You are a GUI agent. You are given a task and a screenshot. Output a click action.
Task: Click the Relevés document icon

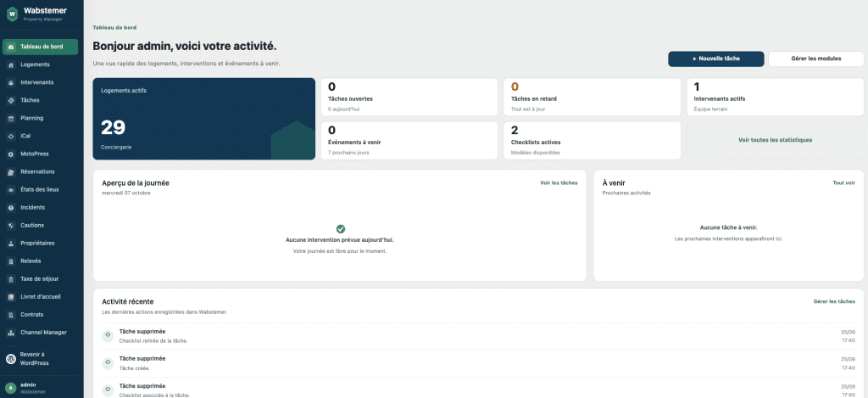click(10, 261)
